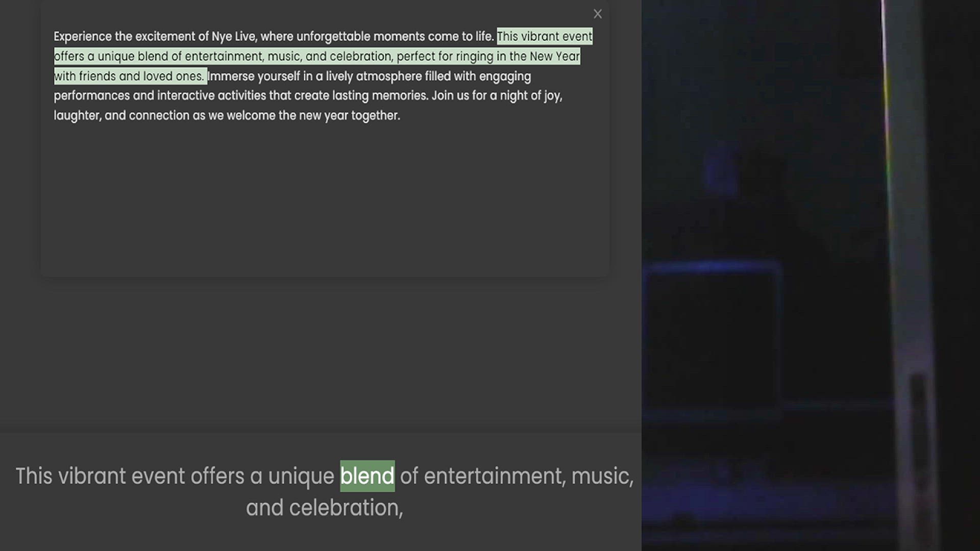Click the sentence starting 'Experience the excitement'
980x551 pixels.
click(x=153, y=37)
